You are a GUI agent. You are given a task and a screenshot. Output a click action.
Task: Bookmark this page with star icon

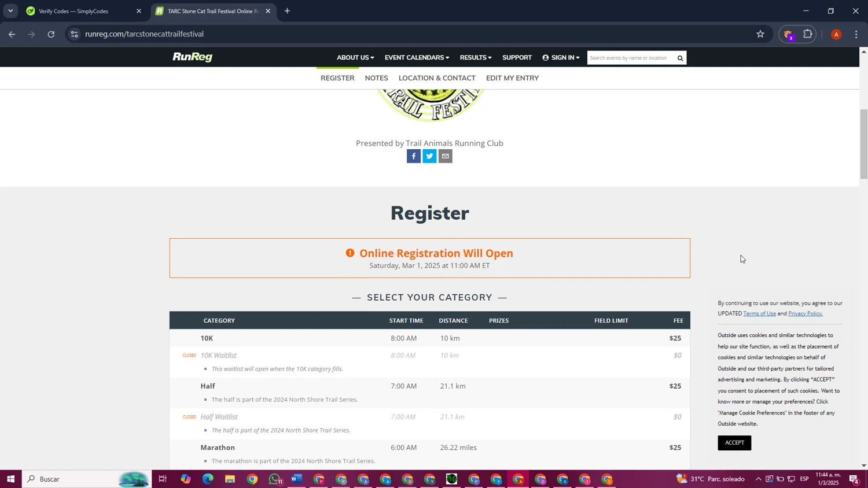tap(760, 34)
